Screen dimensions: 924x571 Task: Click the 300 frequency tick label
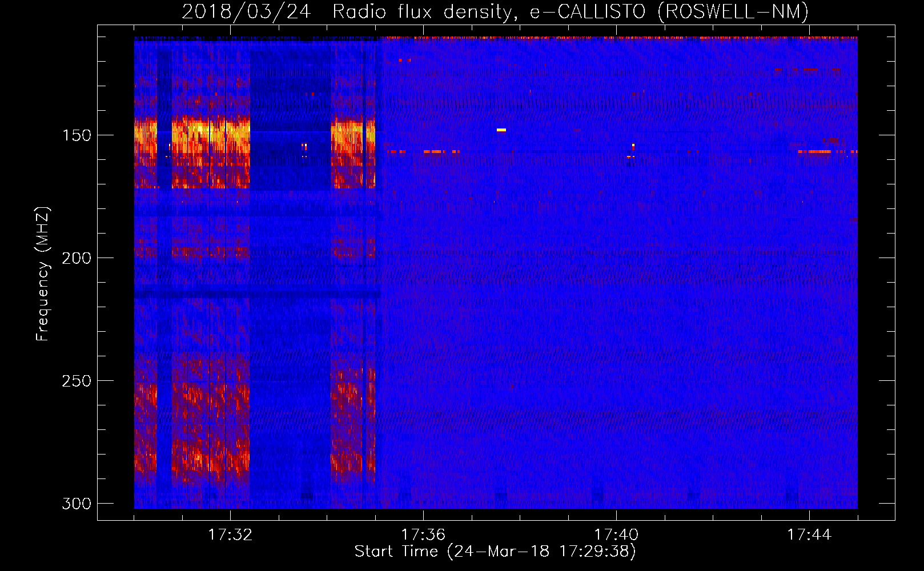point(77,504)
